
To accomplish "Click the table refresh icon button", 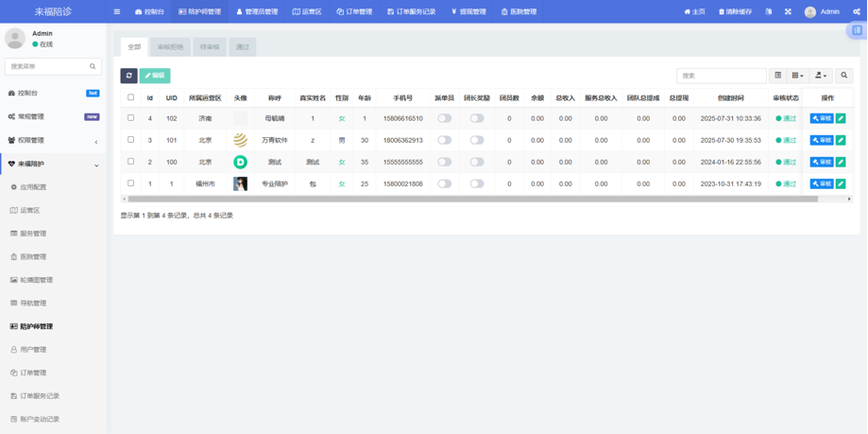I will pyautogui.click(x=128, y=76).
